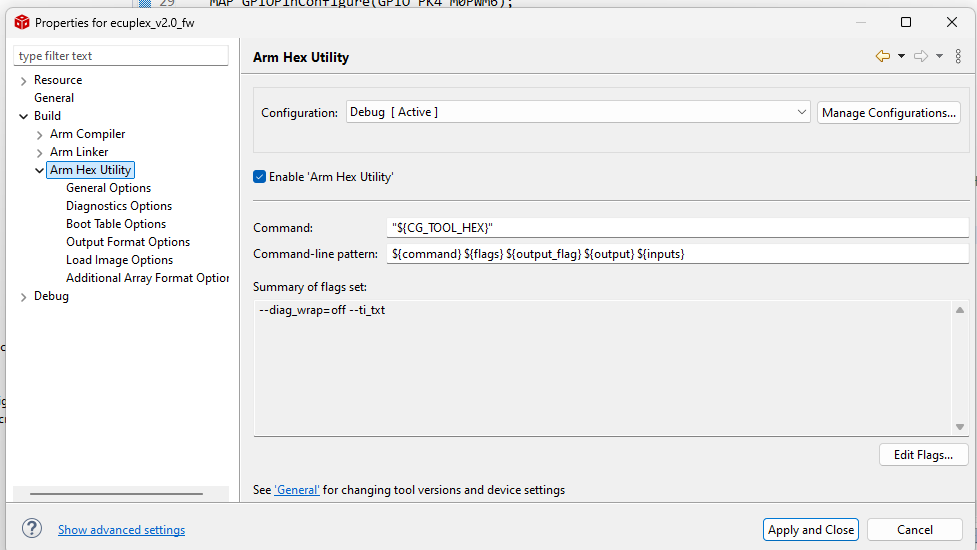Open the three-dot view menu icon
This screenshot has width=977, height=550.
[x=958, y=56]
